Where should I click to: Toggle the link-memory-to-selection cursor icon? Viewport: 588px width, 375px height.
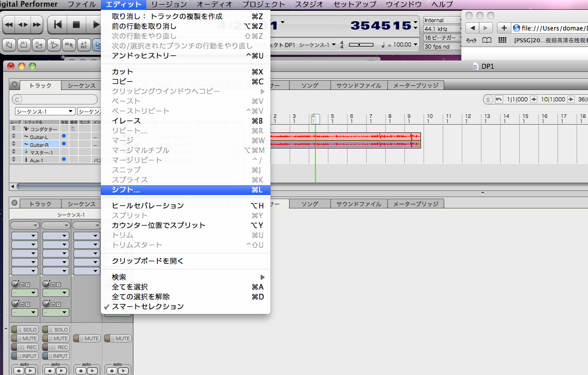[69, 45]
